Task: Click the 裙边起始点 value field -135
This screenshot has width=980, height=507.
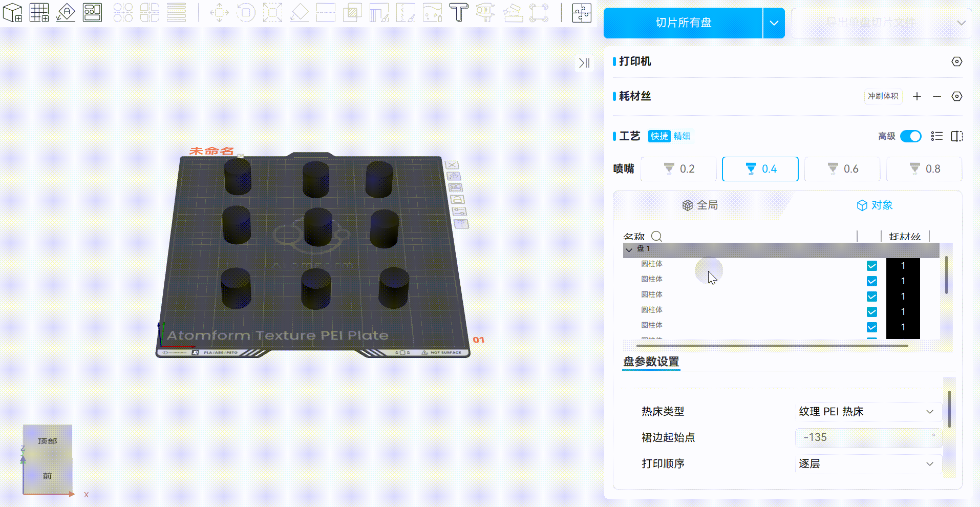Action: [868, 438]
